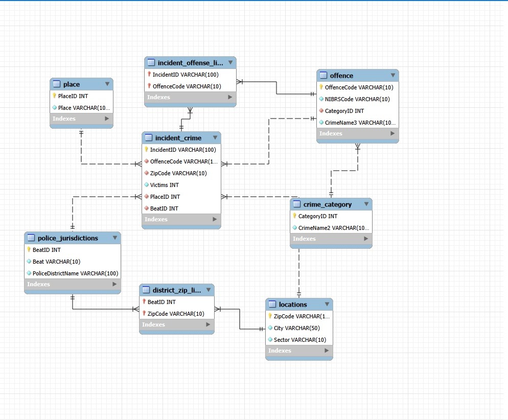Screen dimensions: 508x420
Task: Select the solid relationship line between district_zip_li... and locations
Action: [240, 319]
